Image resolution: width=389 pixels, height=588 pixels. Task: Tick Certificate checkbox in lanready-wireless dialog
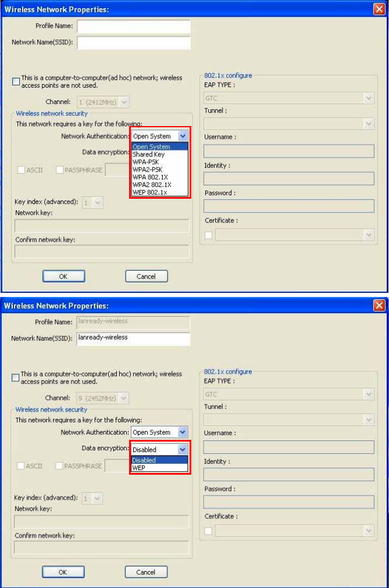[x=208, y=531]
